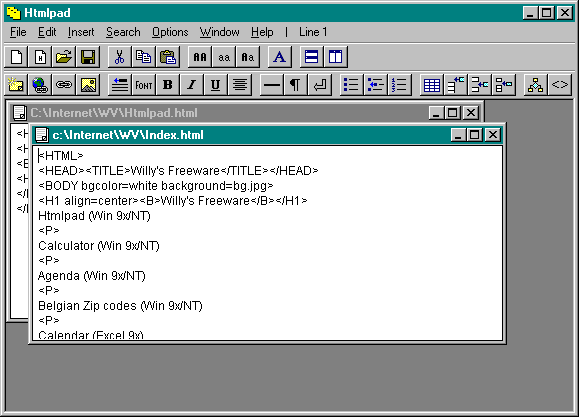The image size is (579, 417).
Task: Click the Belgian Zip codes line
Action: [x=120, y=306]
